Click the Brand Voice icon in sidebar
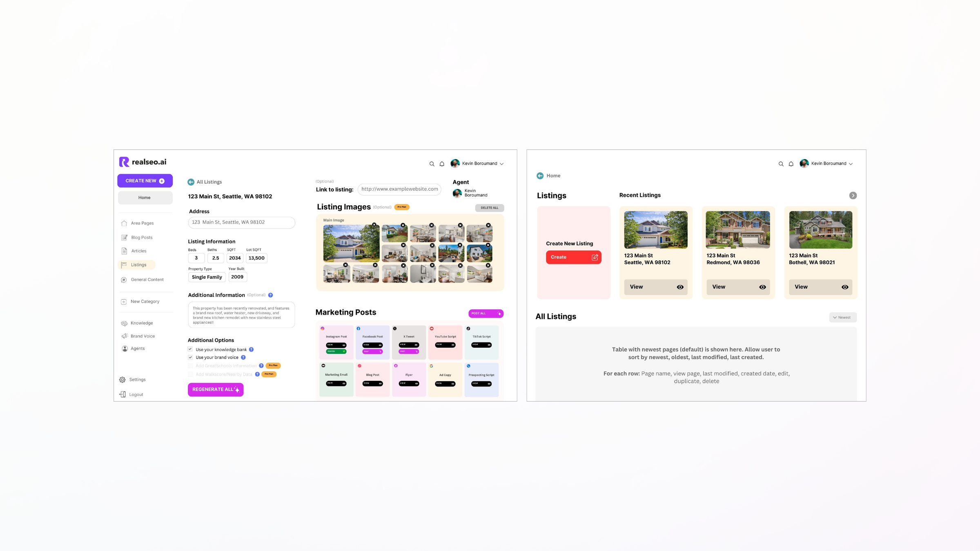This screenshot has height=551, width=980. [125, 336]
